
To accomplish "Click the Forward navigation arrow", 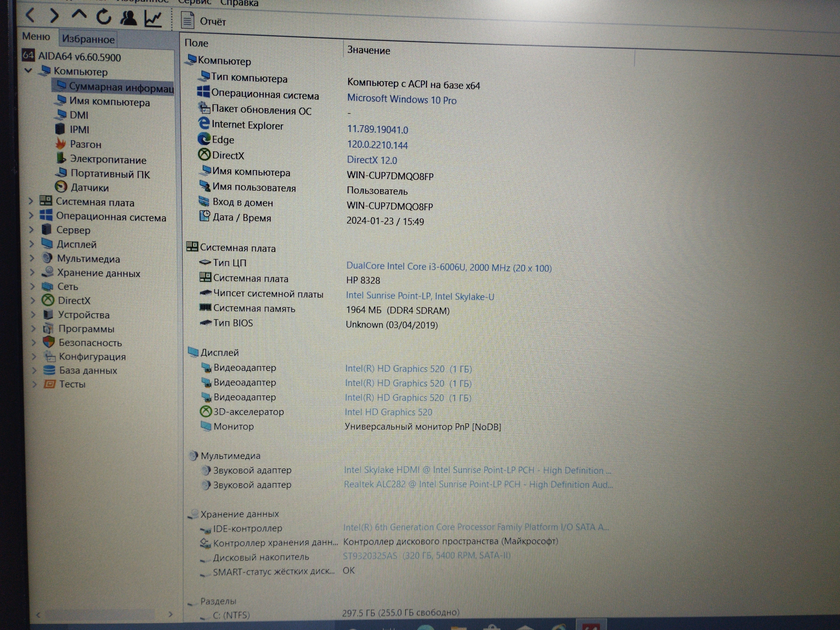I will click(x=54, y=16).
